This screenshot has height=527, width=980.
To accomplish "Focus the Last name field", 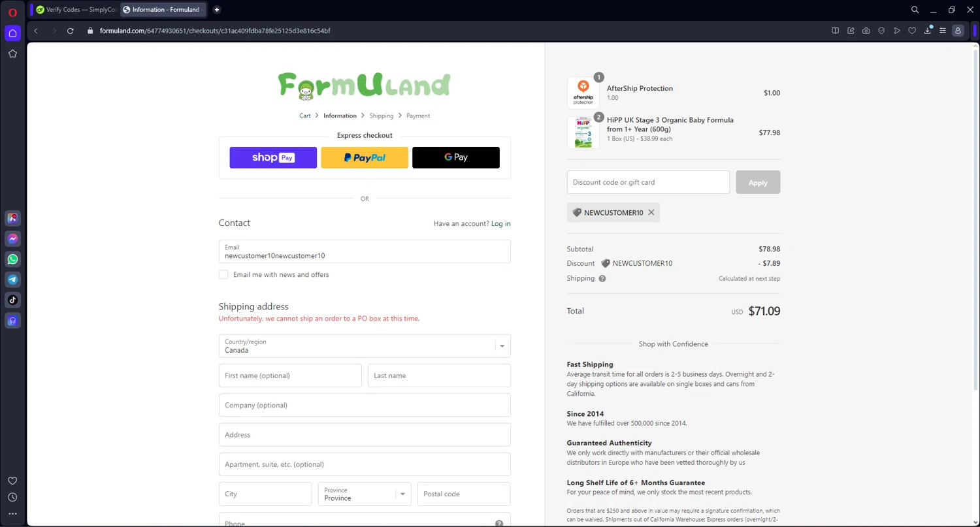I will (x=439, y=375).
